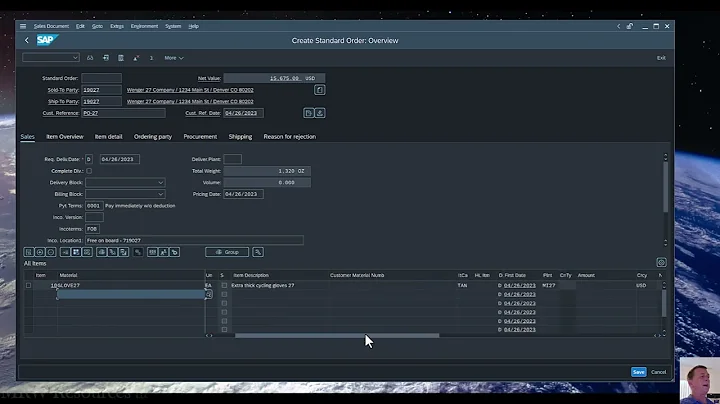Click the binoculars display document flow icon
Viewport: 720px width, 404px height.
click(90, 58)
